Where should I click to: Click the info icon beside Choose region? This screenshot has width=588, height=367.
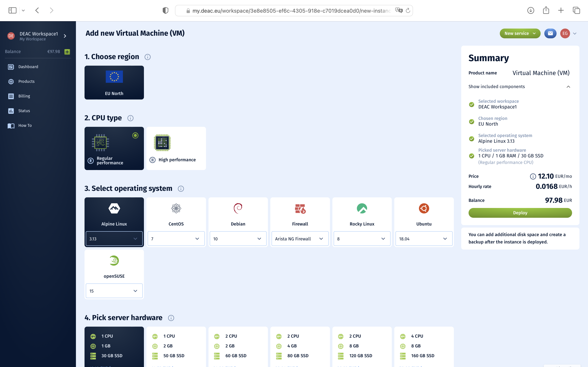tap(147, 57)
